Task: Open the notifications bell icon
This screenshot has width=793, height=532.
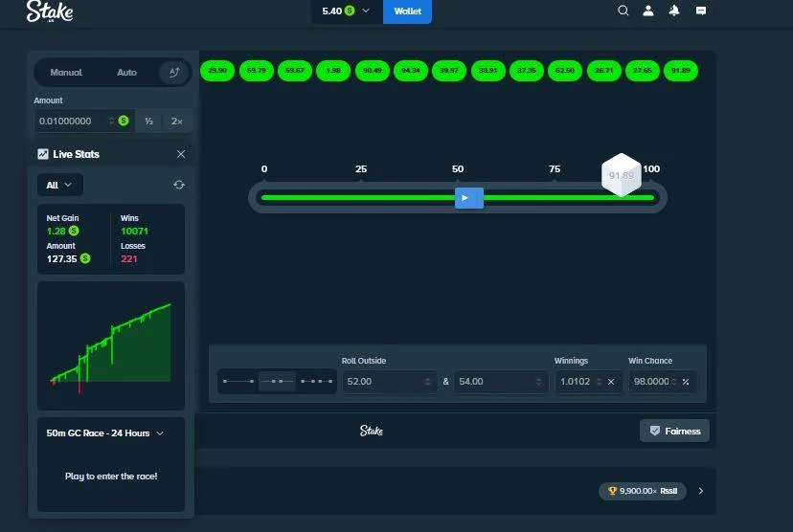Action: click(674, 11)
